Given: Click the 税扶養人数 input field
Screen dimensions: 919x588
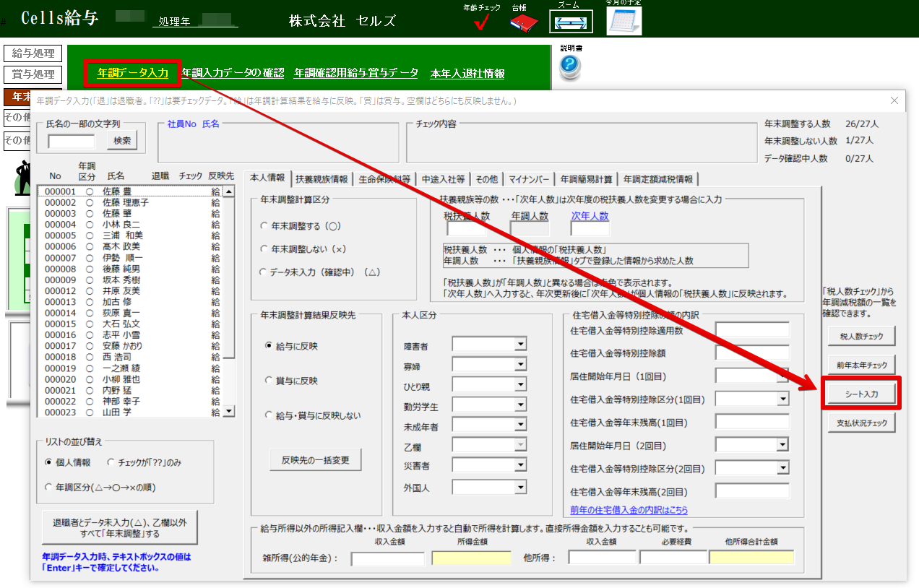Looking at the screenshot, I should 467,229.
